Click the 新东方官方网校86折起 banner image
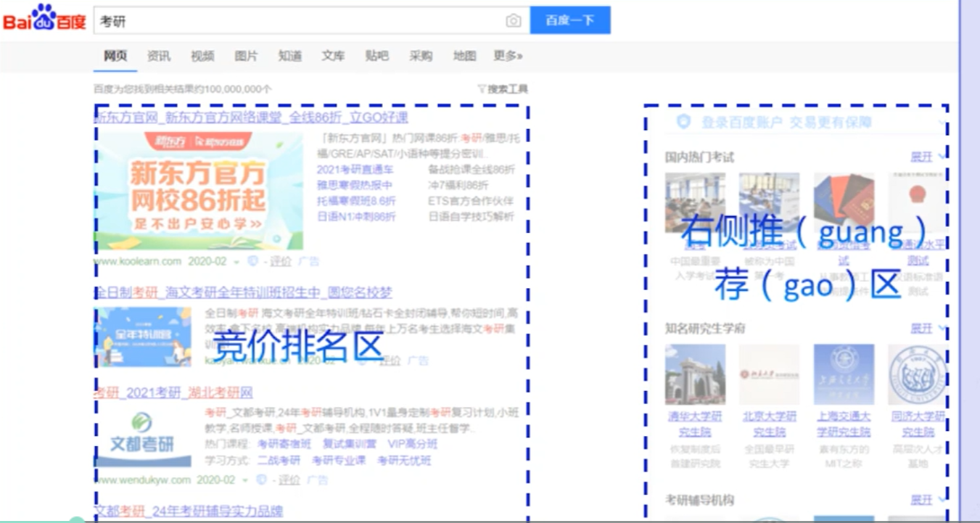 [199, 191]
